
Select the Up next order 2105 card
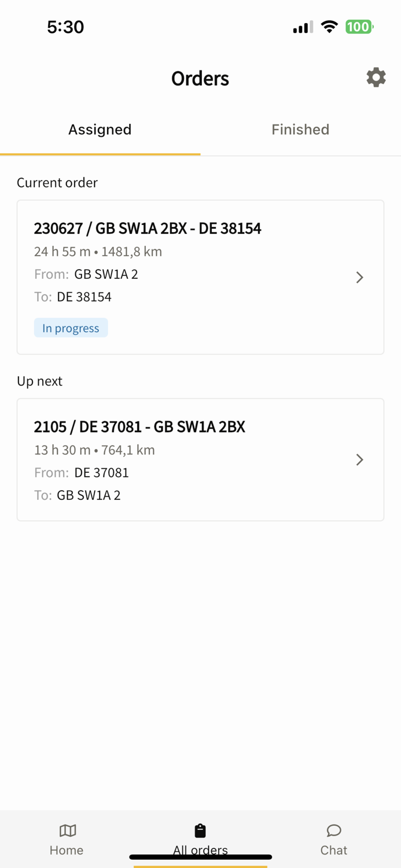(x=200, y=459)
